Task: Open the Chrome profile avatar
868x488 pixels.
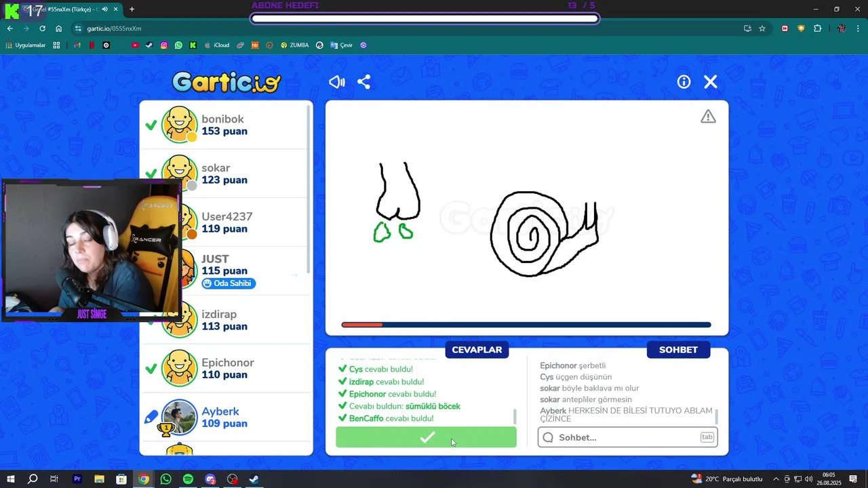Action: pos(842,28)
